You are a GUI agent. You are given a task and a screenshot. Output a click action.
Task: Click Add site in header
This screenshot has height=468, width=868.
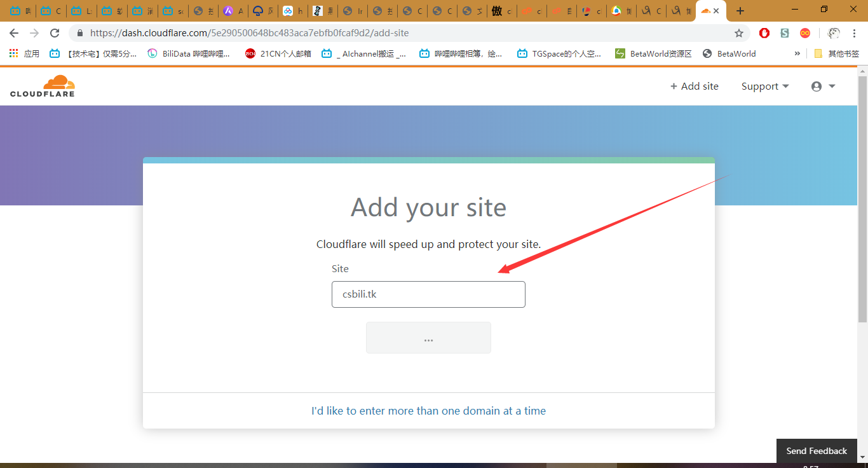click(694, 86)
